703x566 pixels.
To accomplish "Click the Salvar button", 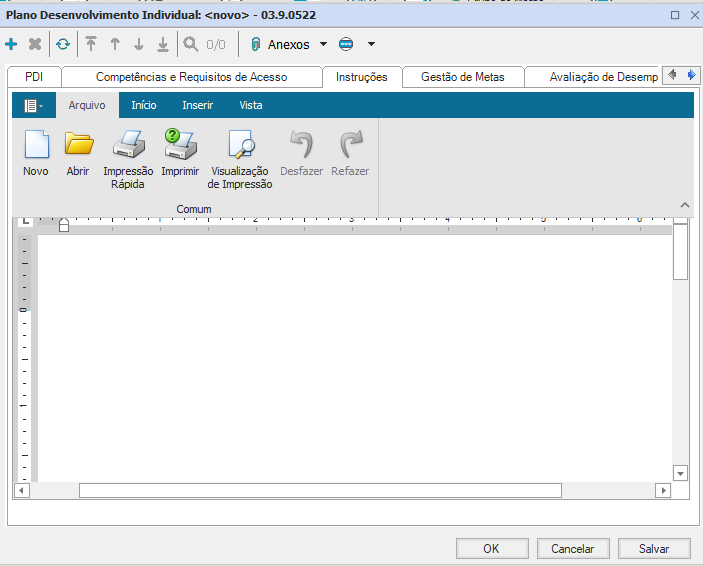I will (x=654, y=548).
